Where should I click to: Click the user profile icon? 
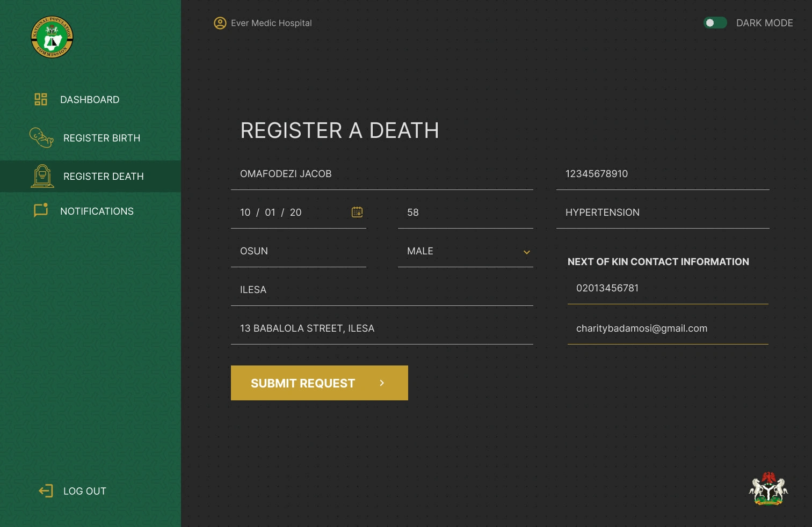click(220, 23)
